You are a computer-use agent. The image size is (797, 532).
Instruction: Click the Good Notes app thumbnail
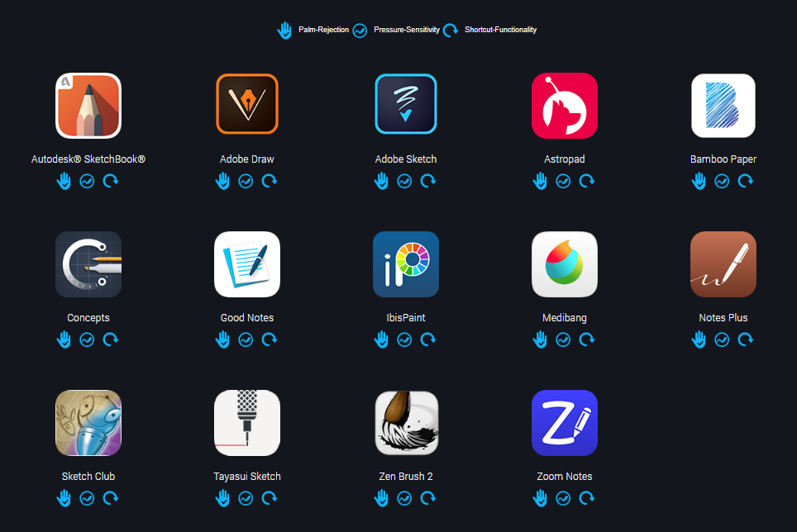pyautogui.click(x=247, y=264)
